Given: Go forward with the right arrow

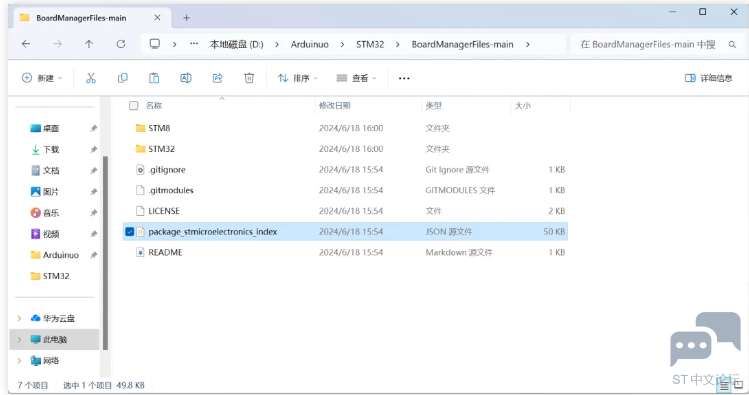Looking at the screenshot, I should pyautogui.click(x=57, y=44).
